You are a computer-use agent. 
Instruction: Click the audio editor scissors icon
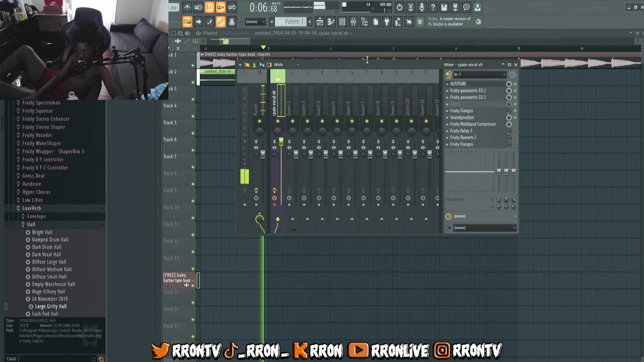pyautogui.click(x=411, y=7)
